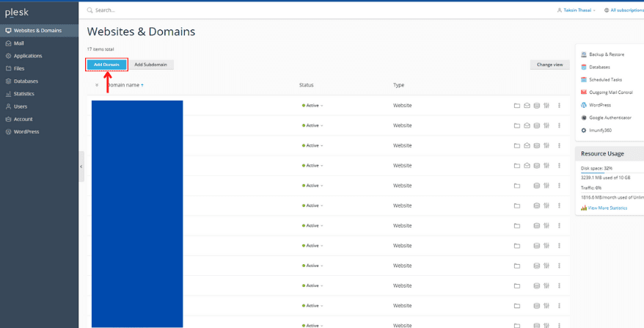This screenshot has width=644, height=328.
Task: Click the Disk space usage progress bar
Action: point(612,173)
